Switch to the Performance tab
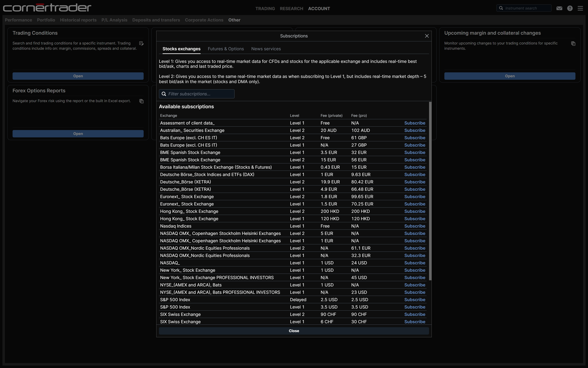This screenshot has height=368, width=588. pos(19,20)
